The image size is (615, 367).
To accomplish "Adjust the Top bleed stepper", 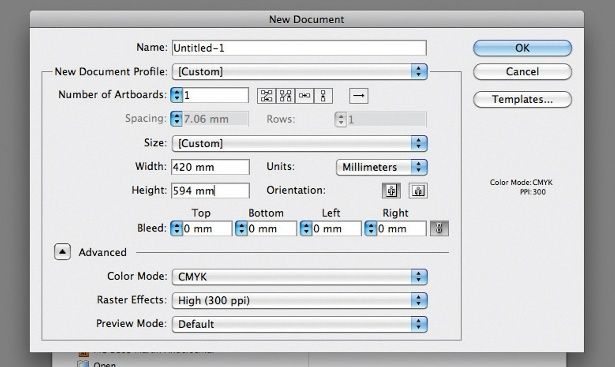I will (176, 228).
